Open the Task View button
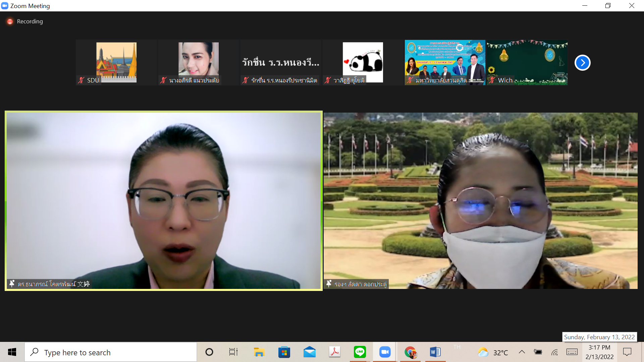 click(x=233, y=352)
